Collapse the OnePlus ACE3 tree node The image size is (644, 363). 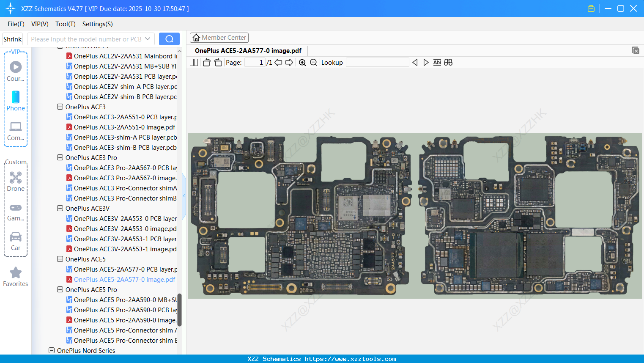[x=60, y=107]
